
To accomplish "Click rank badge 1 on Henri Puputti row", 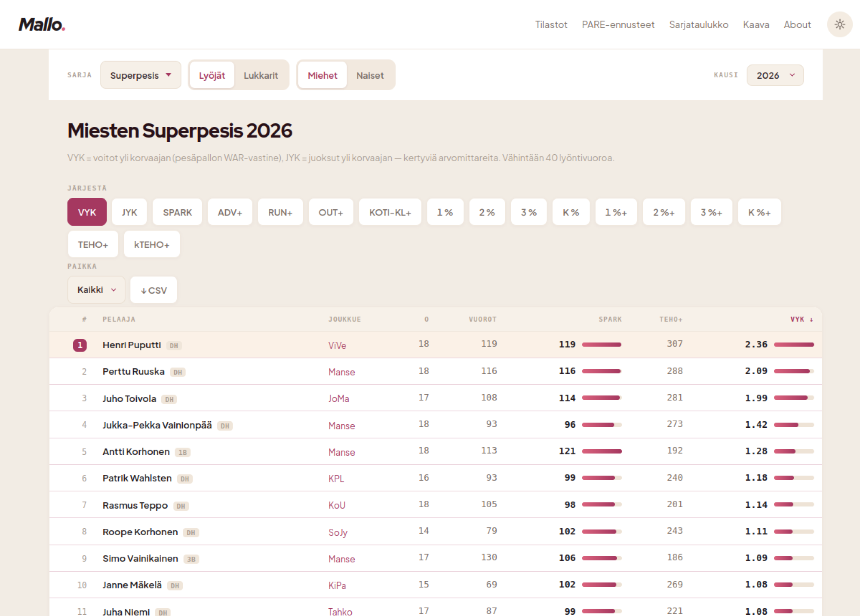I will tap(80, 345).
